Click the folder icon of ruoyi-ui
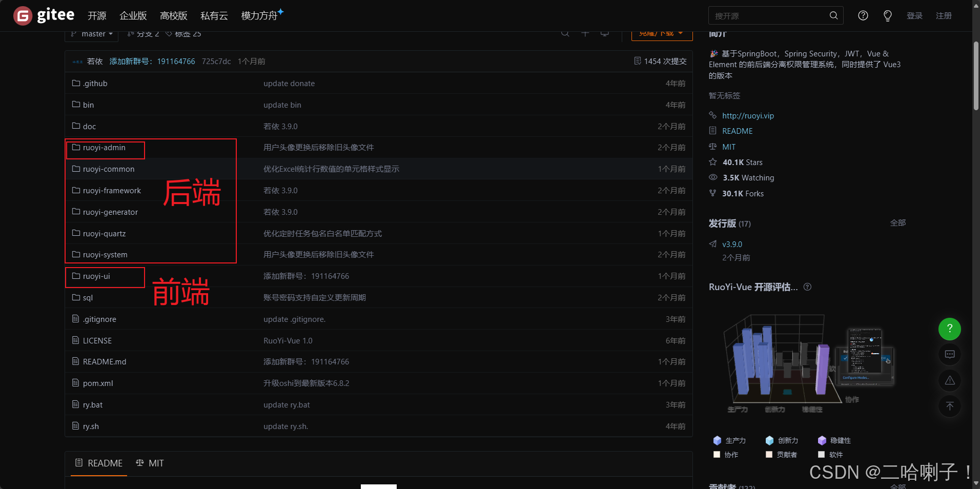This screenshot has height=489, width=980. pyautogui.click(x=76, y=276)
